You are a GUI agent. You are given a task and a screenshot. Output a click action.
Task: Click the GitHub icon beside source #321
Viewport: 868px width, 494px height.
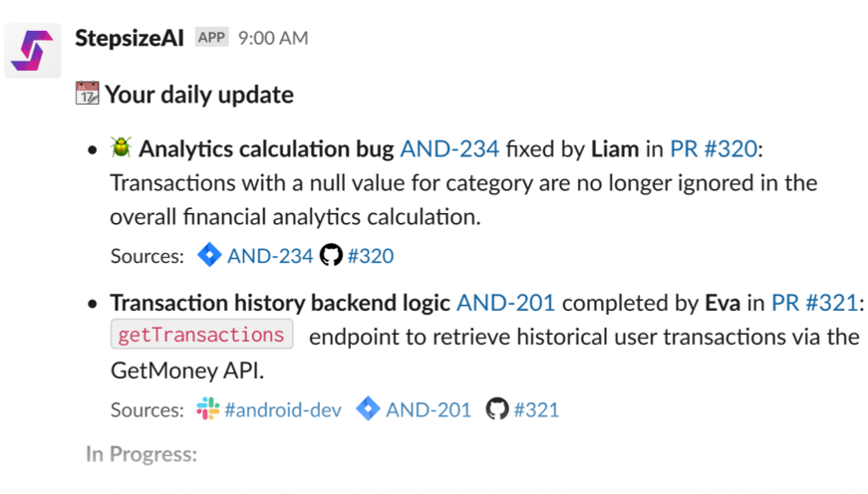click(496, 409)
